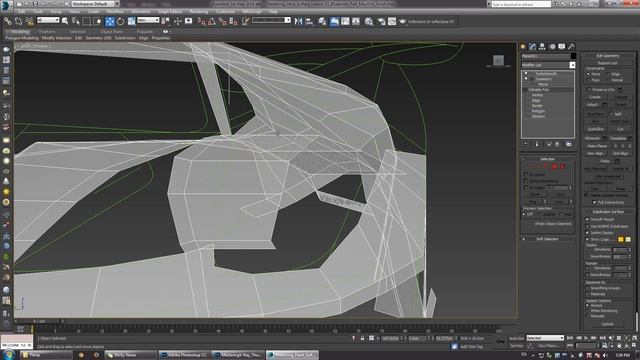Open the selection filter dropdown
This screenshot has height=360, width=640.
pos(48,20)
